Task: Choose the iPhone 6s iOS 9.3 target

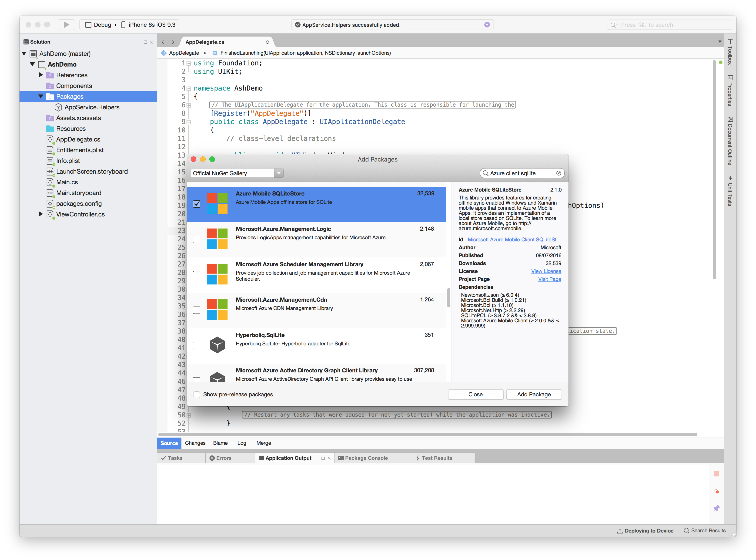Action: click(x=148, y=25)
